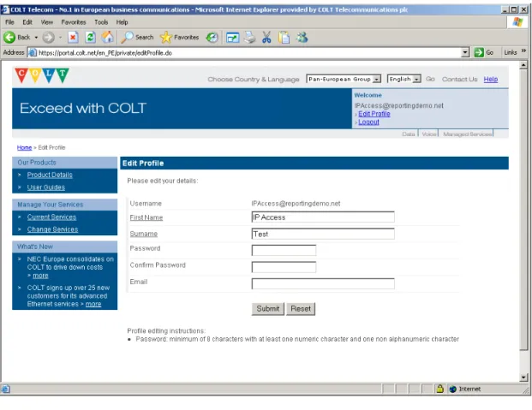Open the User Guides link

tap(46, 187)
